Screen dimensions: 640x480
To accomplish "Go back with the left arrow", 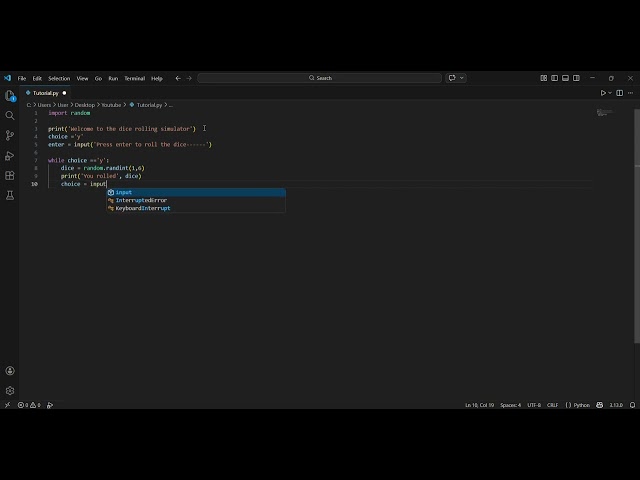I will click(178, 78).
